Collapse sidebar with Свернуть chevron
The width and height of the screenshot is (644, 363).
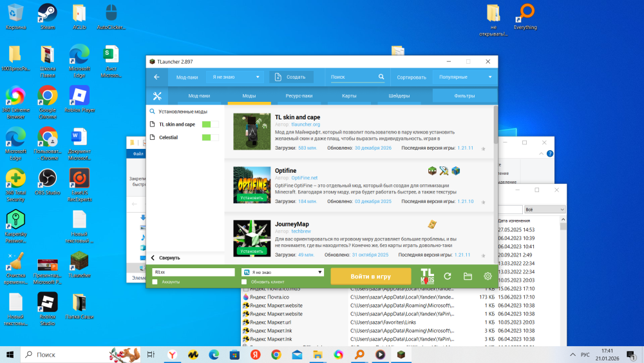(153, 258)
